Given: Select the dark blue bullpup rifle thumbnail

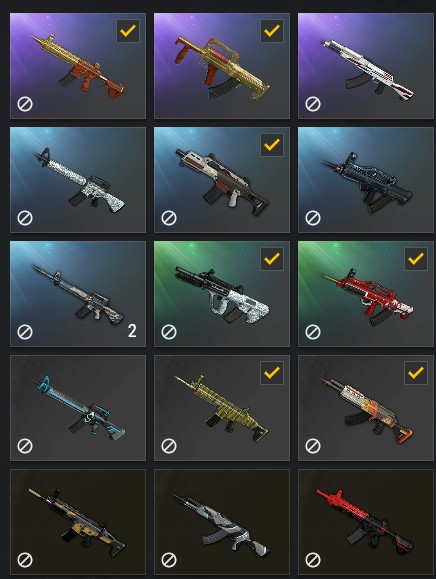Looking at the screenshot, I should [x=366, y=180].
